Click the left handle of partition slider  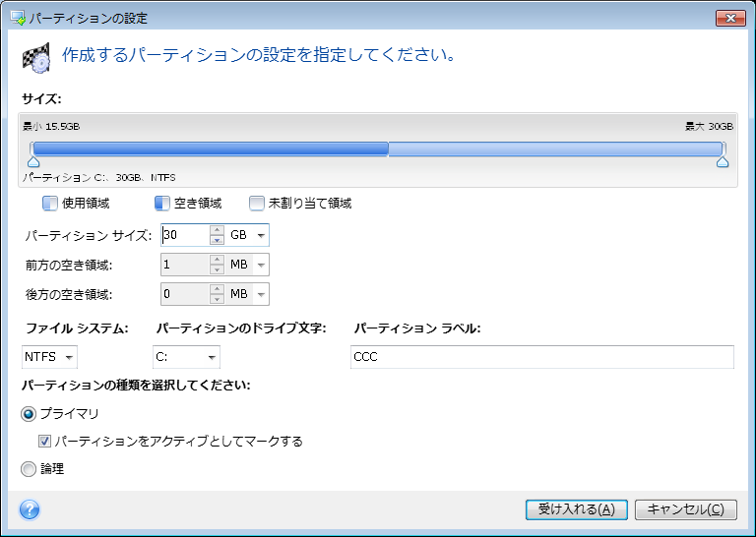32,161
